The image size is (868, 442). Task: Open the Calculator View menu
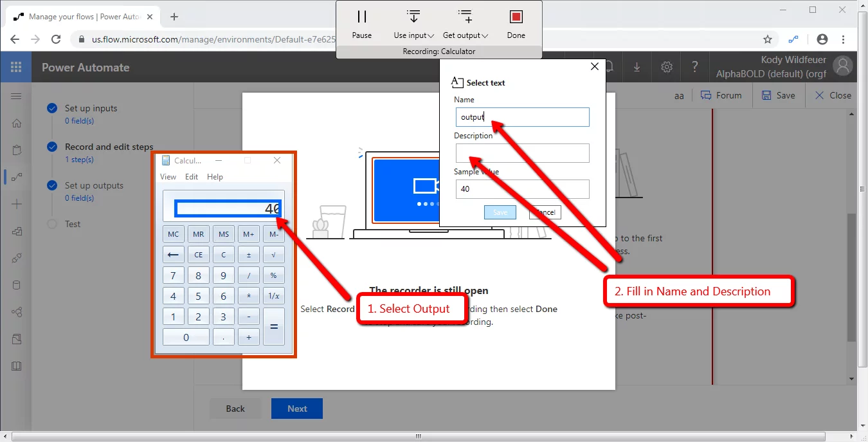[168, 177]
